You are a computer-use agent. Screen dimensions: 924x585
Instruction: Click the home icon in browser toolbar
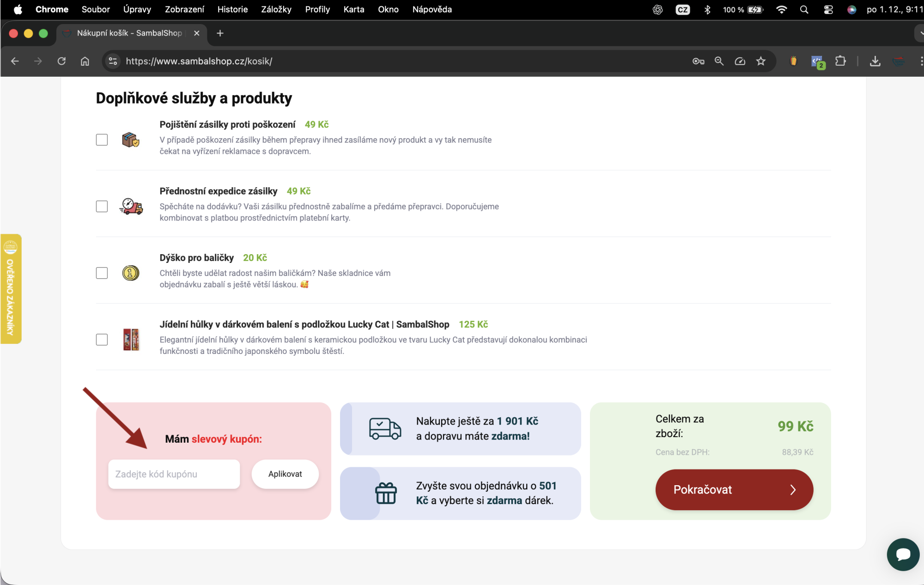pyautogui.click(x=85, y=61)
